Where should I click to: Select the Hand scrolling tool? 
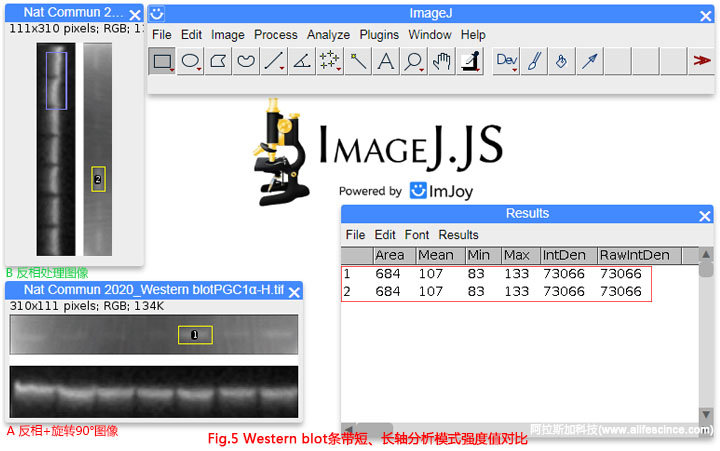point(441,62)
